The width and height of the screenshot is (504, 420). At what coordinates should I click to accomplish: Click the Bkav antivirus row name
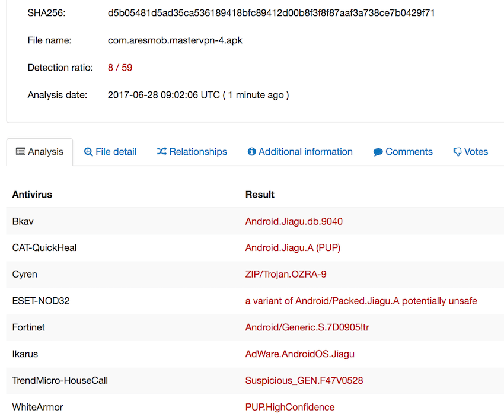pos(23,221)
